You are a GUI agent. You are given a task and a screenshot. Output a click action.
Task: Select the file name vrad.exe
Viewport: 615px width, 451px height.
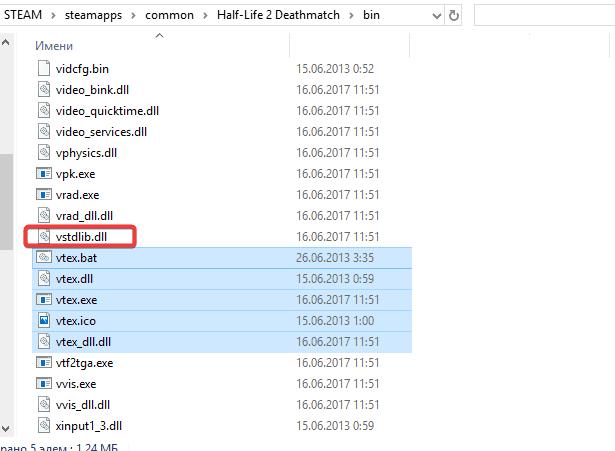pos(77,195)
